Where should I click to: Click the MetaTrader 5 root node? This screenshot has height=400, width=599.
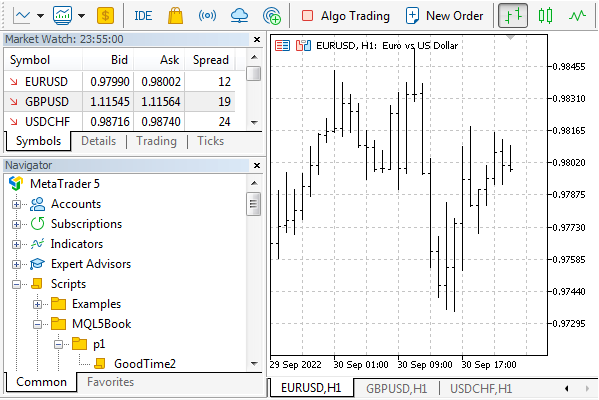65,184
